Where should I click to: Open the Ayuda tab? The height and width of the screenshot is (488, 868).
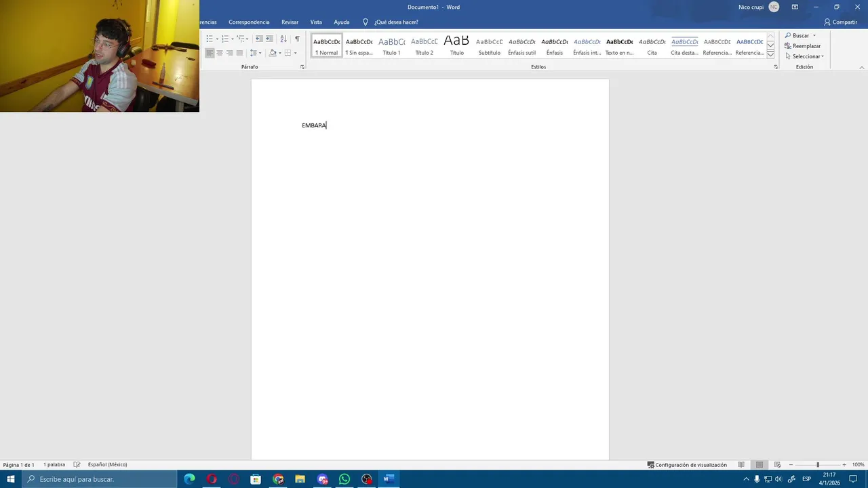342,22
